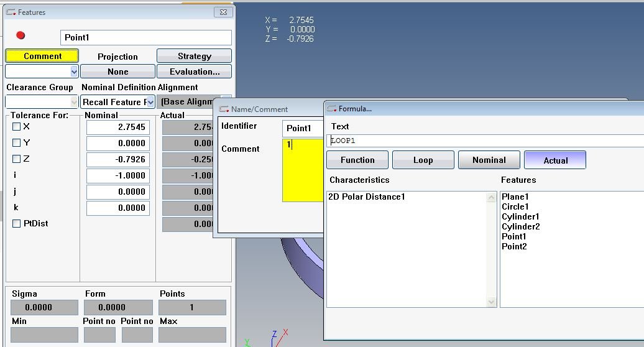Select 2D Polar Distance1 characteristic
This screenshot has width=644, height=347.
coord(366,197)
